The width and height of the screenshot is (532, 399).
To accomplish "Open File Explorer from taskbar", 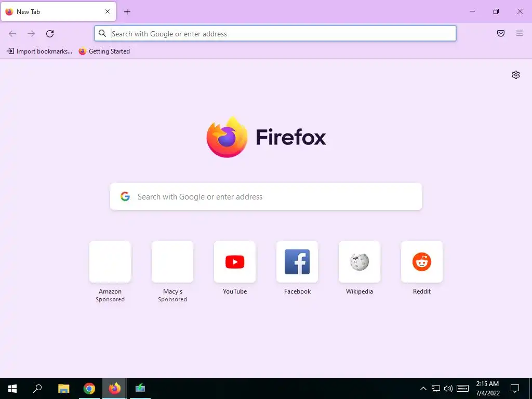I will click(63, 389).
